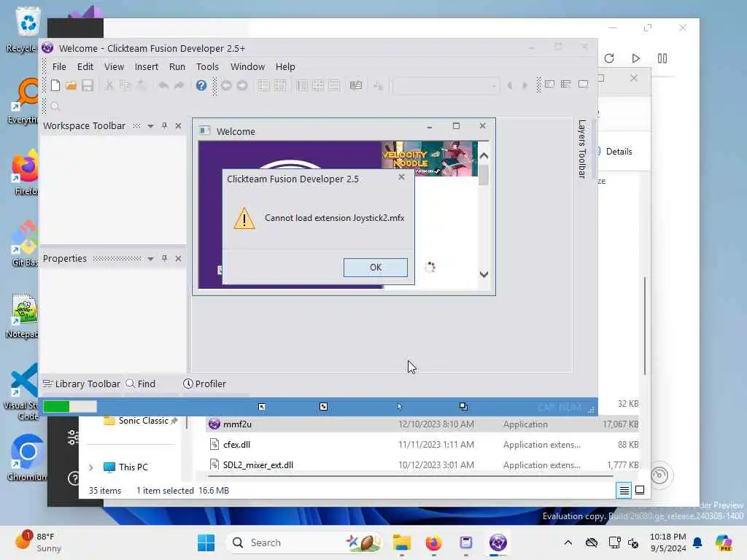Click the Undo arrow icon

pyautogui.click(x=163, y=85)
